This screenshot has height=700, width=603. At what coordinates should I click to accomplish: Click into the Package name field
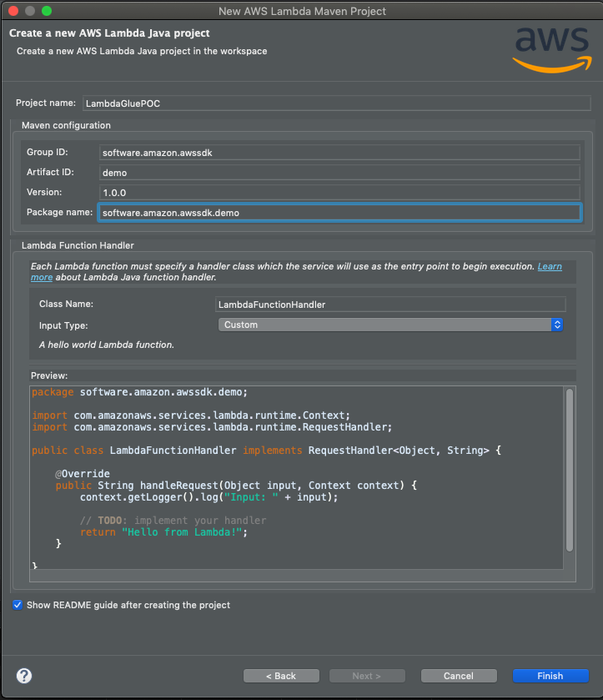[x=339, y=213]
